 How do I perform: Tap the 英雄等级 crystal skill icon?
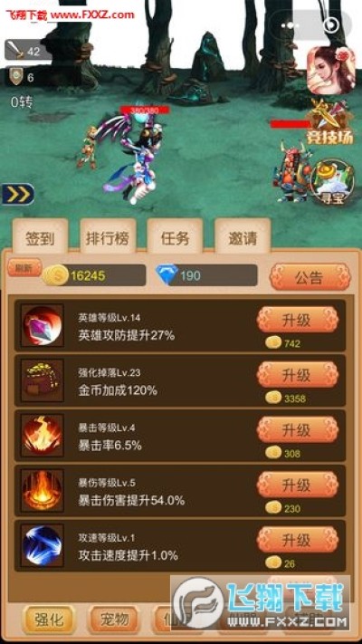(43, 325)
